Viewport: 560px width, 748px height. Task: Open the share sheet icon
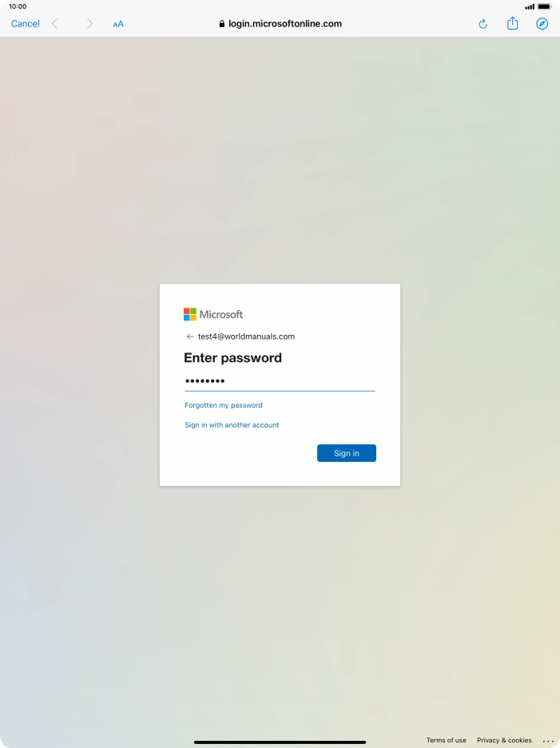coord(512,23)
